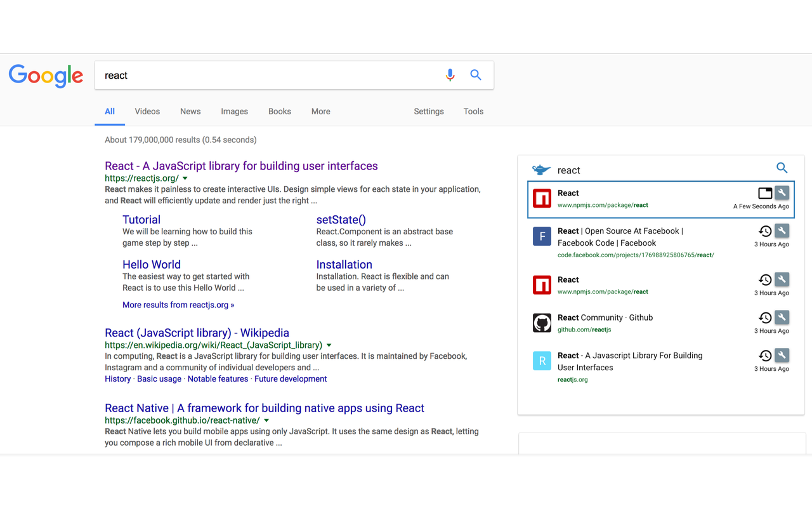Open the Basic usage sublink
The image size is (812, 508).
coord(159,378)
